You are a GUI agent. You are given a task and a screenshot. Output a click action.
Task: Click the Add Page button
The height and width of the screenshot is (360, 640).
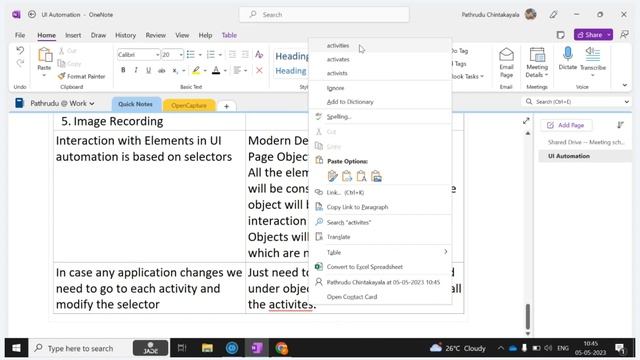click(x=566, y=125)
